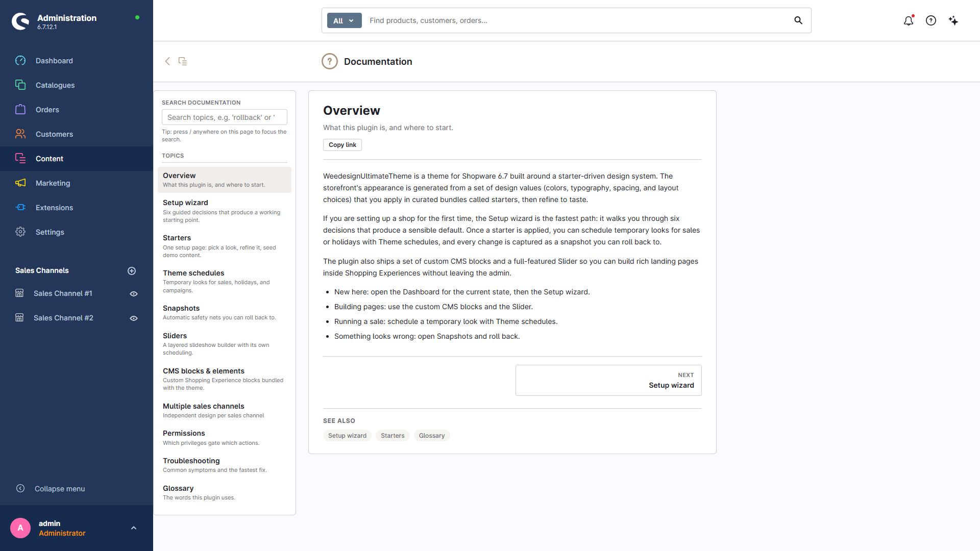Open the Permissions topic

pos(225,438)
